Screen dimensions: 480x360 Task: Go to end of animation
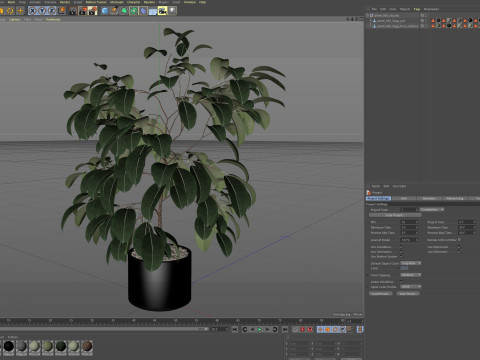pyautogui.click(x=285, y=329)
